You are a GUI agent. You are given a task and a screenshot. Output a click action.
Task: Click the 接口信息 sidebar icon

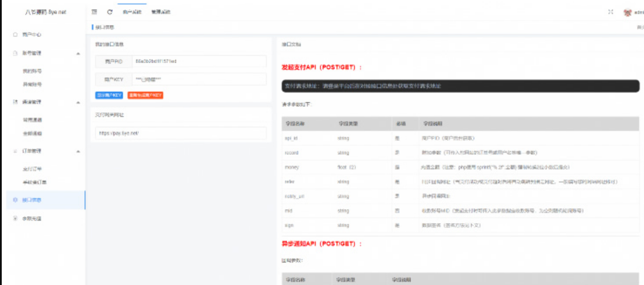tap(16, 200)
